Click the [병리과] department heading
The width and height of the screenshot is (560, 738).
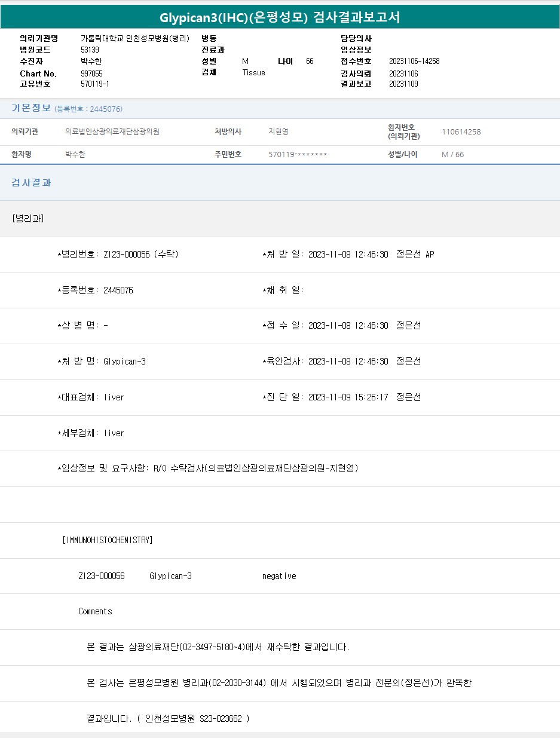pos(28,218)
